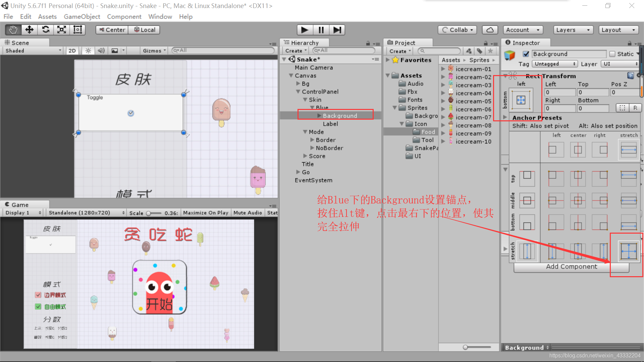
Task: Collapse the Canvas tree item
Action: coord(291,76)
